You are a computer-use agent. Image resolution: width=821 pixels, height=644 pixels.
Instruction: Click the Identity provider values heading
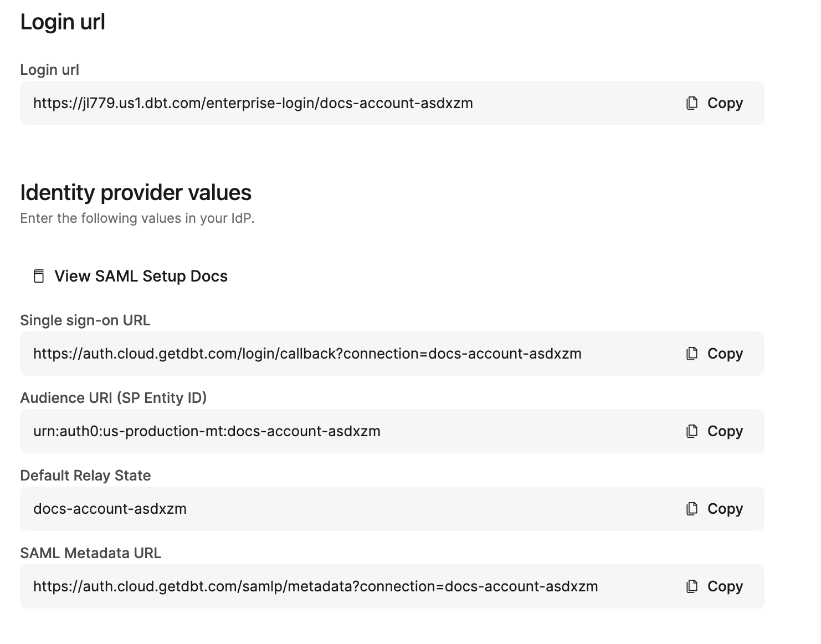[x=136, y=192]
